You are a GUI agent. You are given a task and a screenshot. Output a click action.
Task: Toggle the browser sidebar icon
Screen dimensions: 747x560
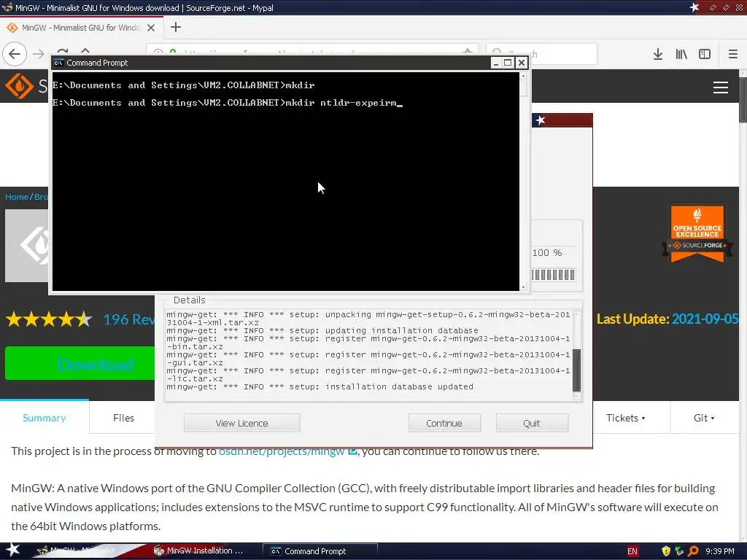[704, 54]
